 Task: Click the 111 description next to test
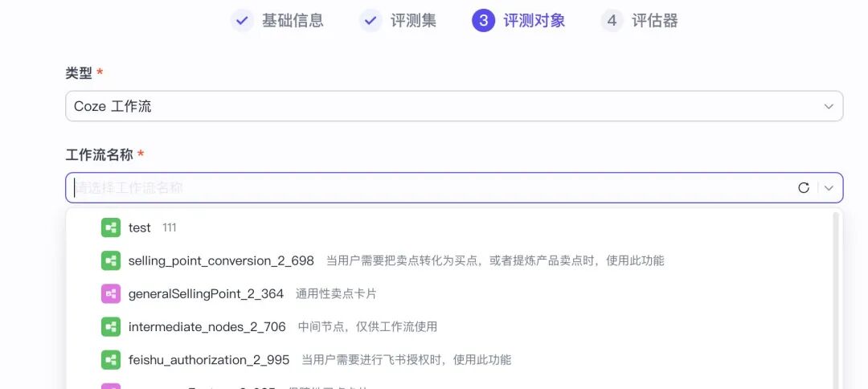click(x=170, y=227)
